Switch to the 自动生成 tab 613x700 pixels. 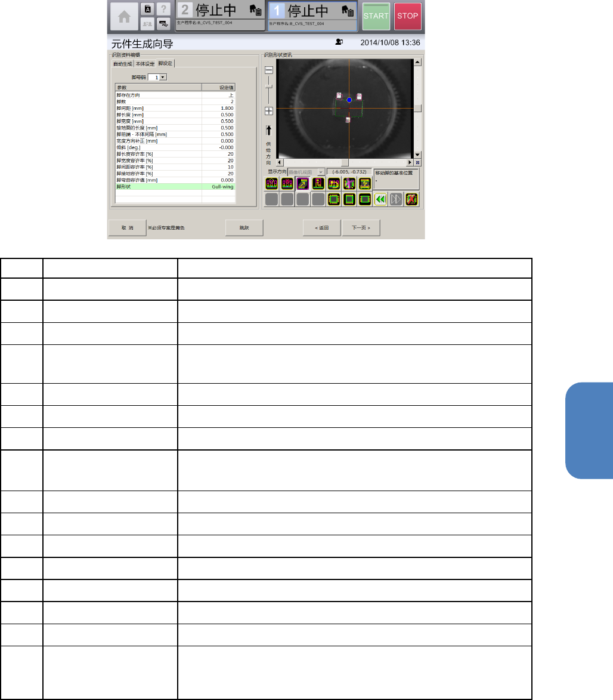coord(123,64)
